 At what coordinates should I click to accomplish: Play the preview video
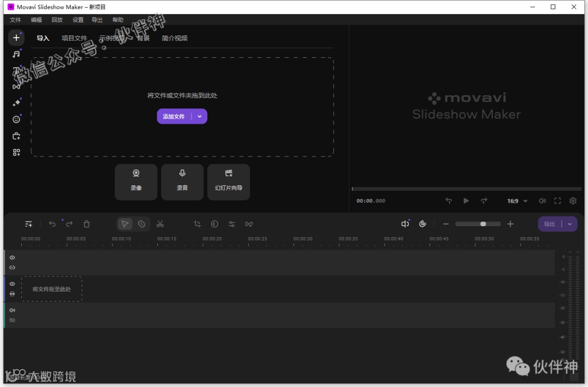465,201
